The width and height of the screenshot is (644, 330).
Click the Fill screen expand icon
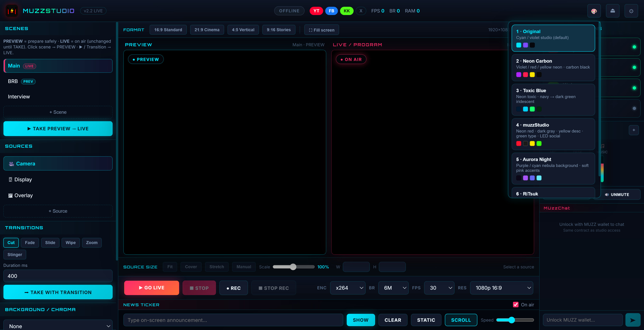[x=311, y=30]
